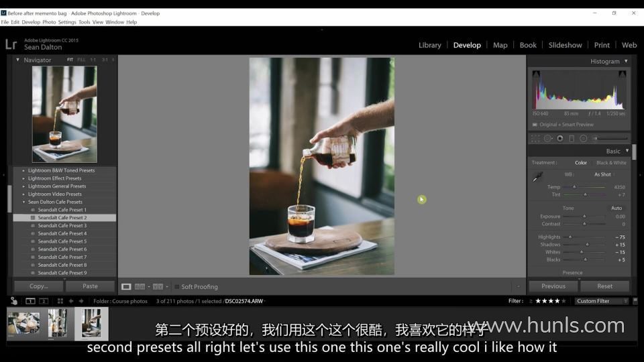The image size is (644, 362).
Task: Set filter rating to the fifth star
Action: (x=563, y=301)
